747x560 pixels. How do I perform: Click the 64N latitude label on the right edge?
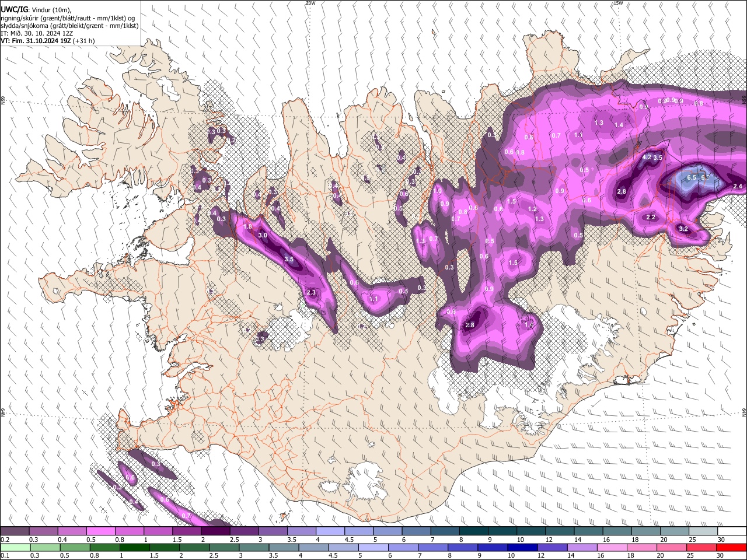[744, 412]
